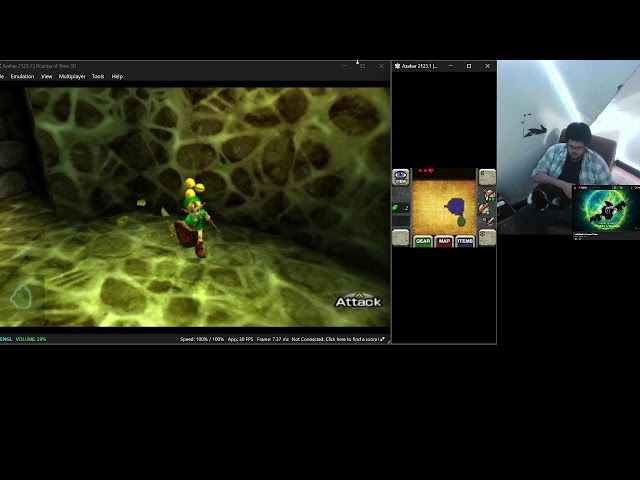
Task: Minimize the secondary Azahar window
Action: point(451,66)
